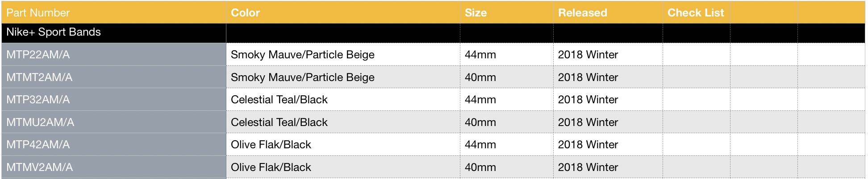Select the MTMV2AM/A part number cell
Image resolution: width=868 pixels, height=179 pixels.
[40, 167]
